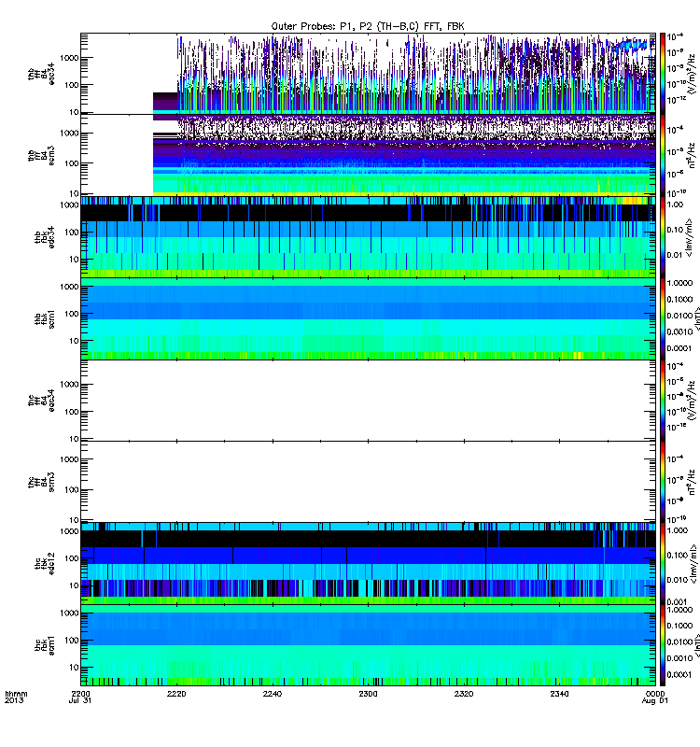Select the '2200' time axis label
This screenshot has height=747, width=700.
tap(80, 694)
